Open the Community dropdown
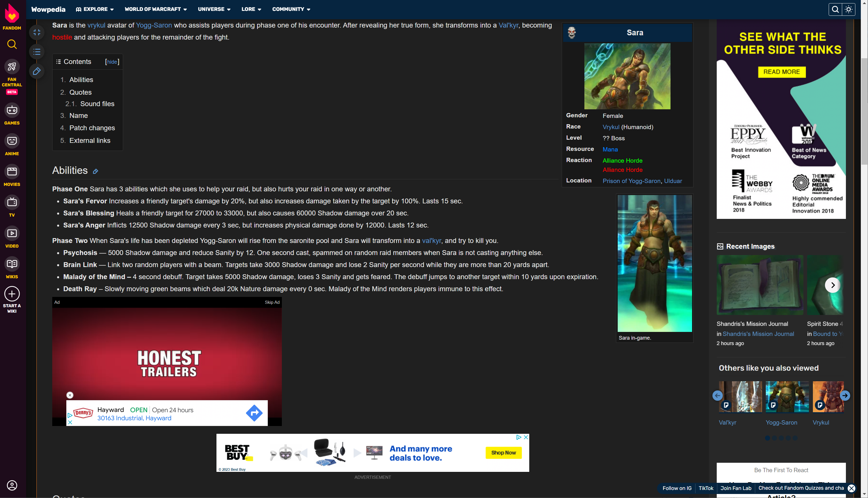The image size is (868, 498). [291, 9]
